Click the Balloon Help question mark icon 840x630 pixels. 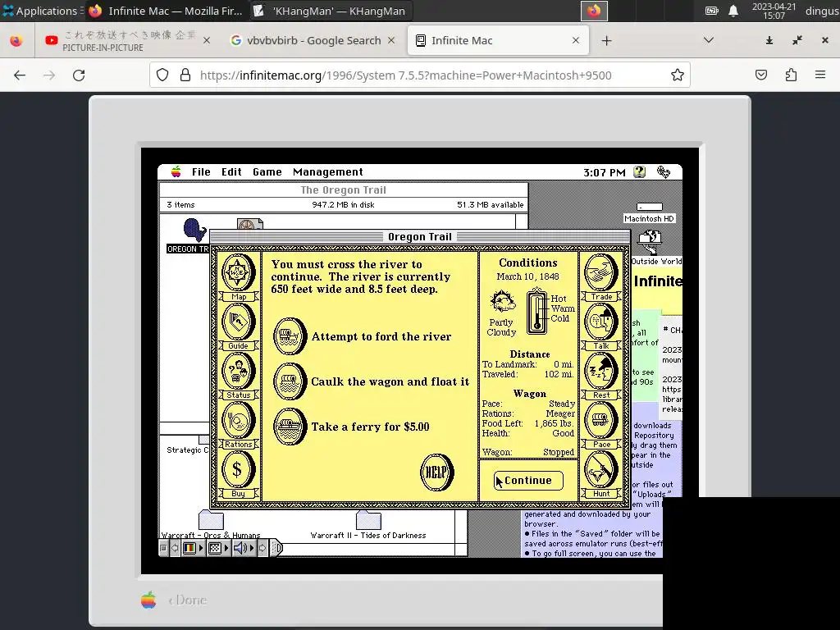639,172
